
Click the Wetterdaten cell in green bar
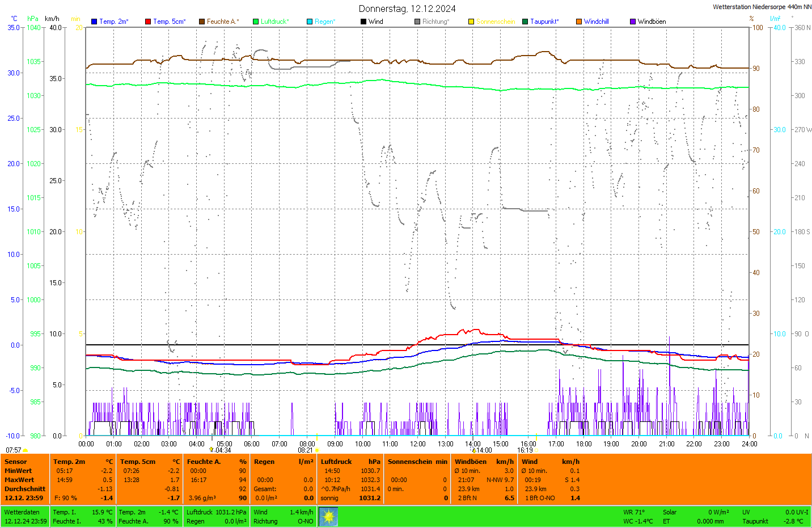click(x=22, y=512)
